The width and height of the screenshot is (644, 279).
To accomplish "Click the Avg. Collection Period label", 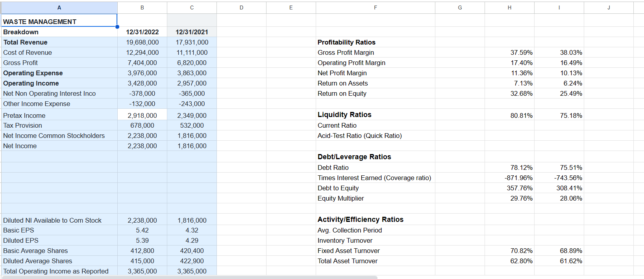I will 350,230.
